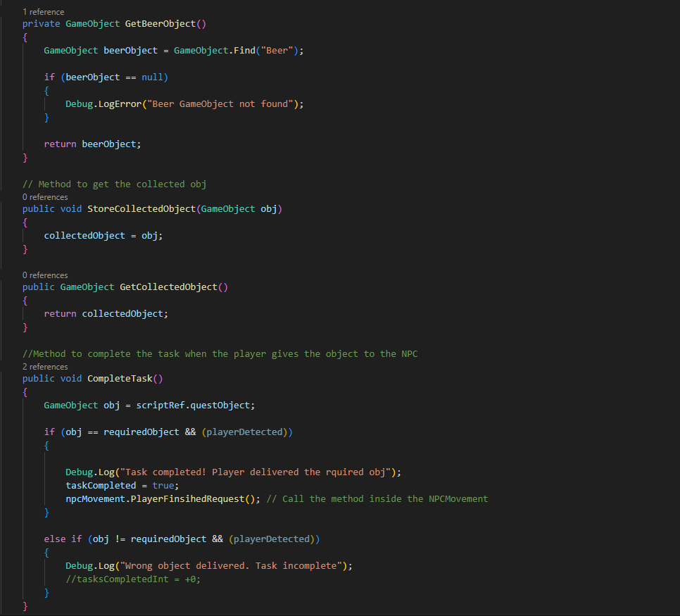Click the LogError method call
Screen dimensions: 680x616
[x=120, y=104]
